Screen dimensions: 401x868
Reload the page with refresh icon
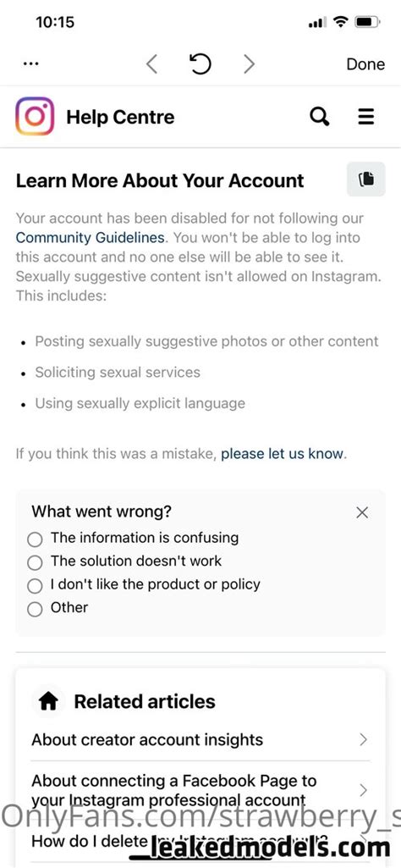click(200, 64)
